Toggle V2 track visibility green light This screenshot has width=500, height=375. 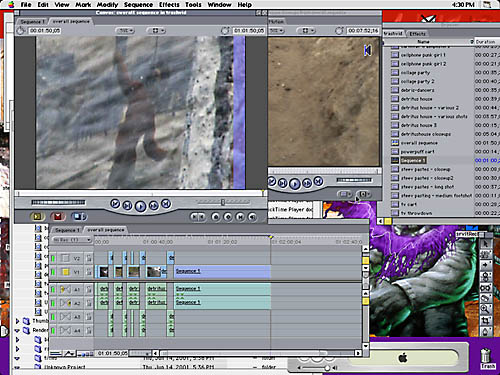point(53,258)
